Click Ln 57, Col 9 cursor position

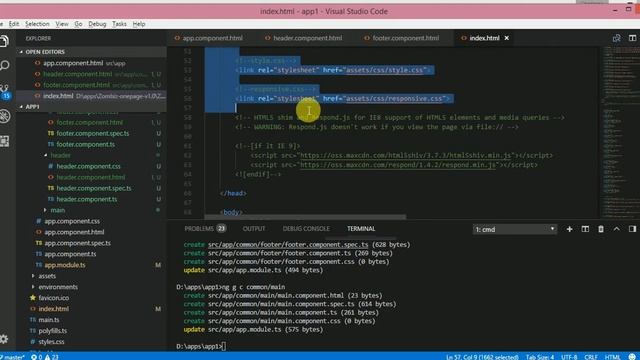(482, 357)
